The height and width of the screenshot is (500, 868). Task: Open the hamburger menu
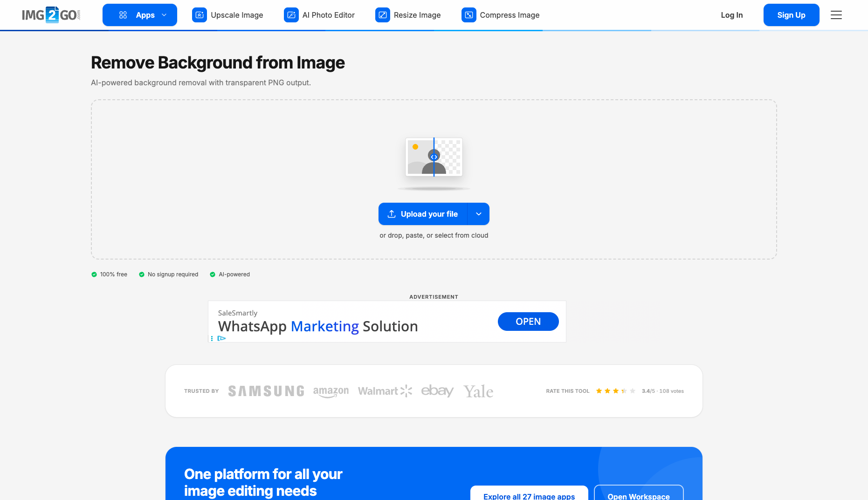[836, 15]
